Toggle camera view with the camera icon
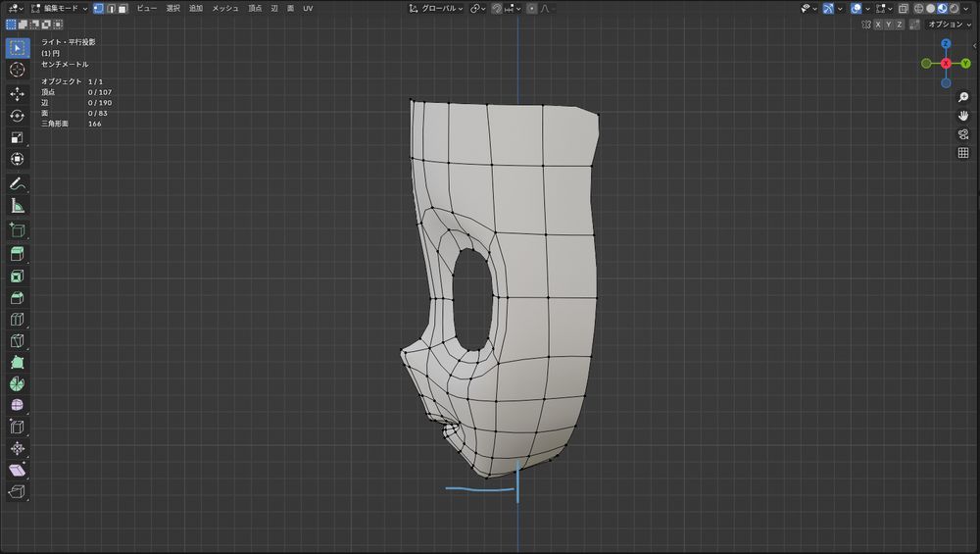980x554 pixels. tap(962, 134)
